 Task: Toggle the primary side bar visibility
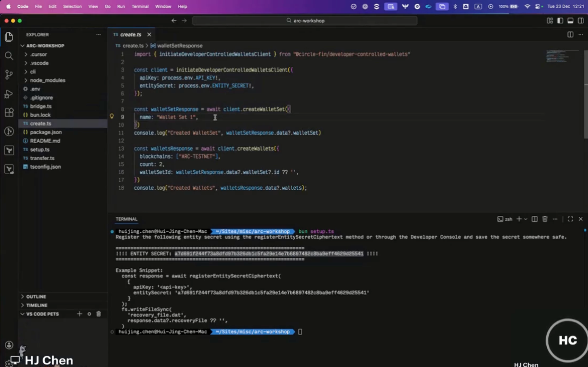(x=560, y=21)
